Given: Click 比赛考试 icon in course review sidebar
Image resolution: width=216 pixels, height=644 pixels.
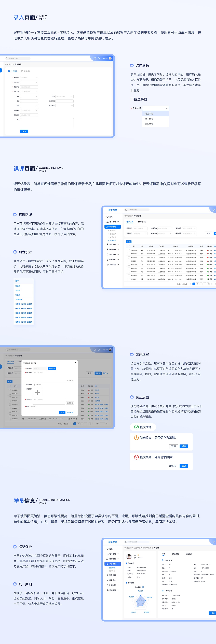Looking at the screenshot, I should (x=108, y=260).
